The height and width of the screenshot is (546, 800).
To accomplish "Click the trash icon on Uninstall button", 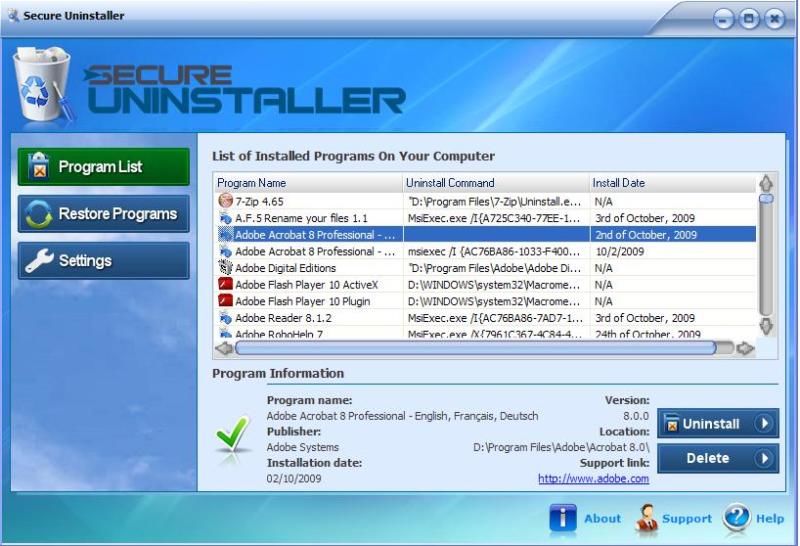I will pos(671,423).
